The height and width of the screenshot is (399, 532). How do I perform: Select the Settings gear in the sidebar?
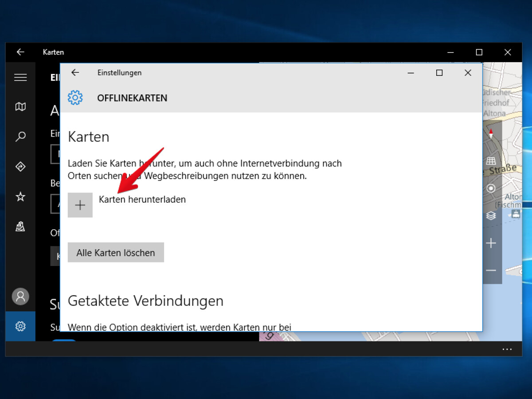(x=20, y=326)
